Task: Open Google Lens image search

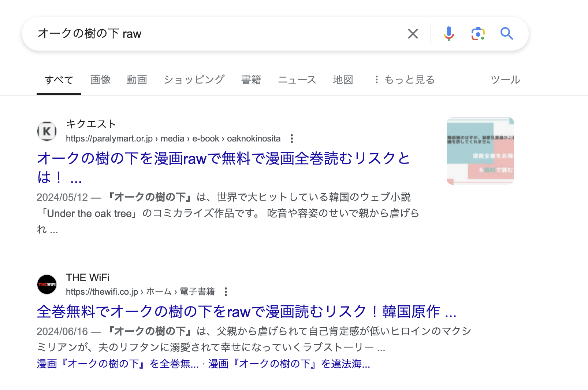Action: [x=478, y=34]
